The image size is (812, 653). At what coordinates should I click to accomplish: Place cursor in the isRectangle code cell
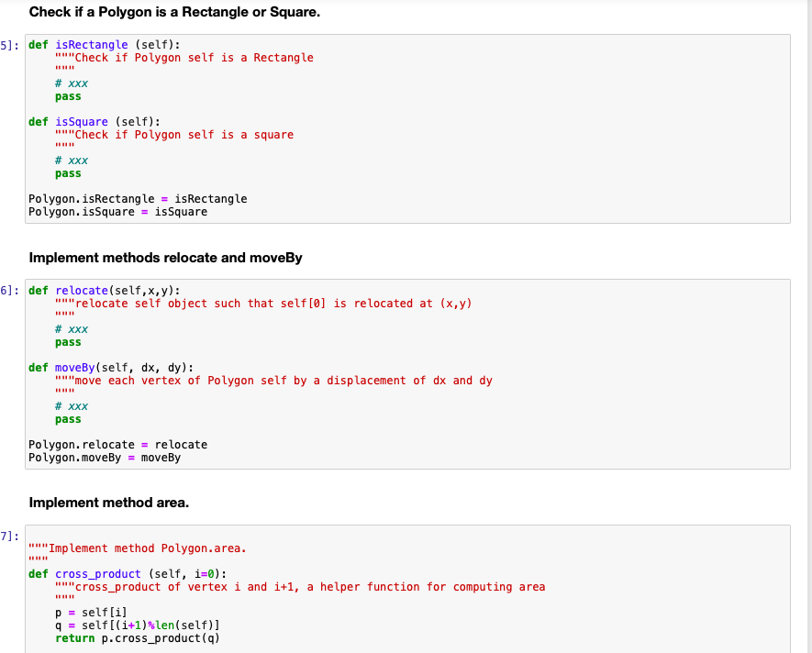pyautogui.click(x=367, y=128)
